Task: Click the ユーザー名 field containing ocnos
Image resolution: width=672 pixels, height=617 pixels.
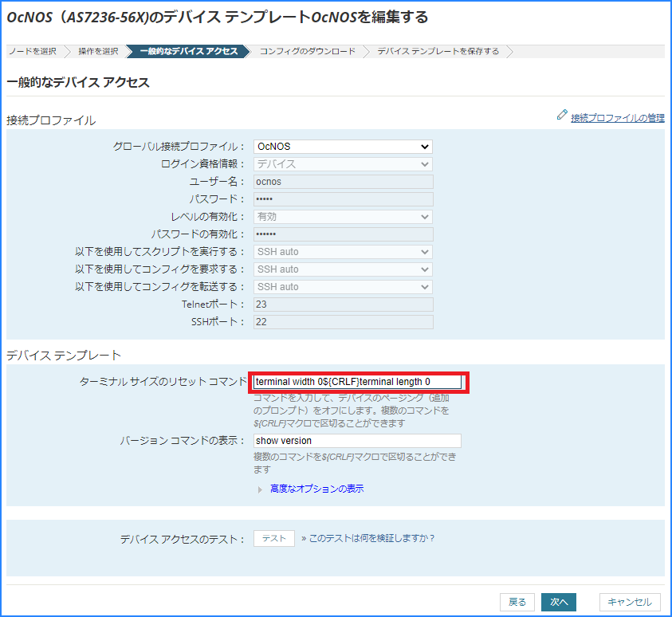Action: click(x=344, y=182)
